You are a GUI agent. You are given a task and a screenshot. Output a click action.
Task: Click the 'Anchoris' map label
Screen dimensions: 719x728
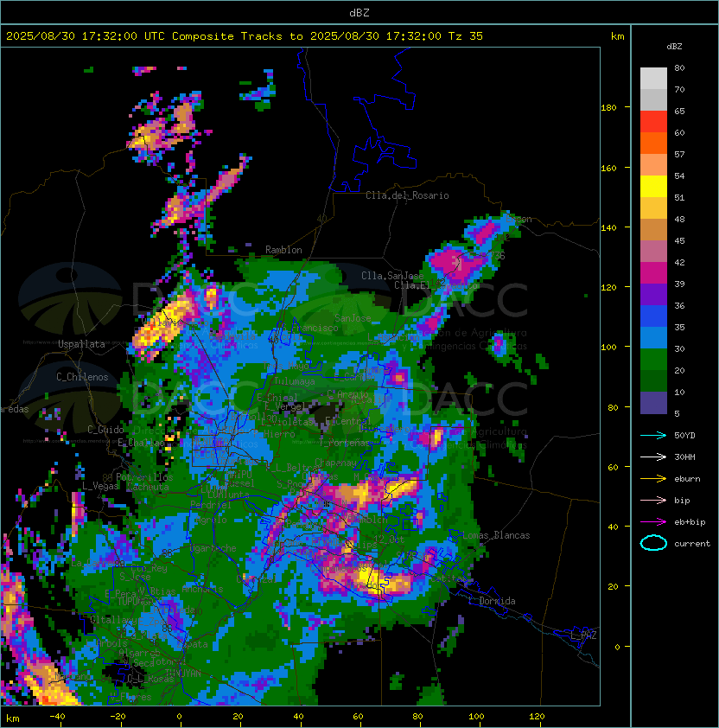202,589
